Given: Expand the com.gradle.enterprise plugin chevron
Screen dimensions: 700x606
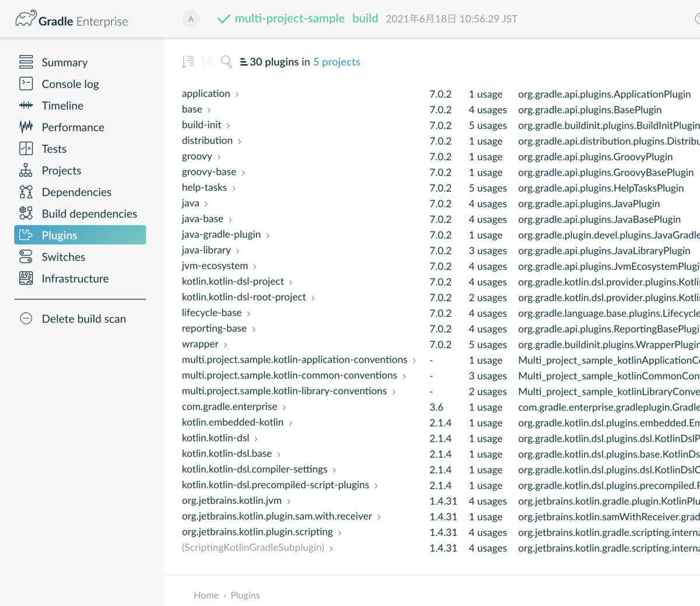Looking at the screenshot, I should pos(284,408).
